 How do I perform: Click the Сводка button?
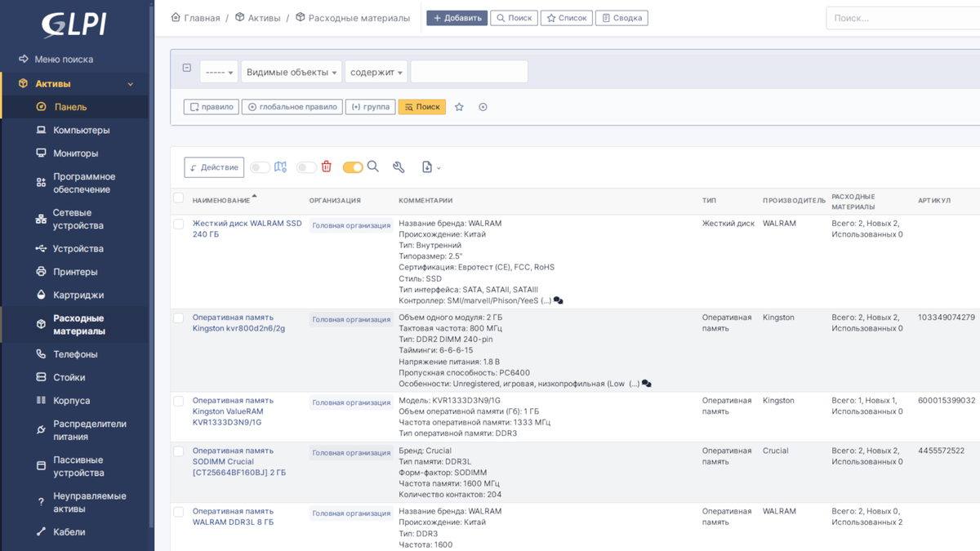[621, 18]
